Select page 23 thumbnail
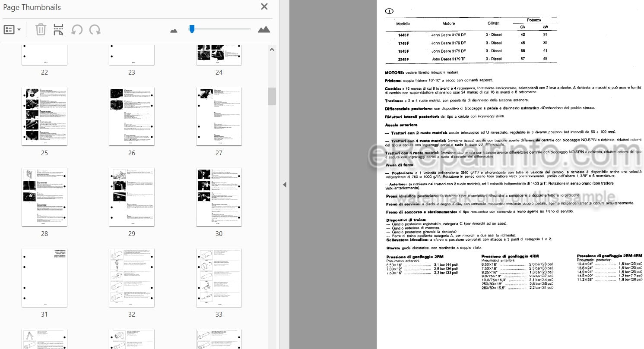This screenshot has height=349, width=644. tap(132, 54)
